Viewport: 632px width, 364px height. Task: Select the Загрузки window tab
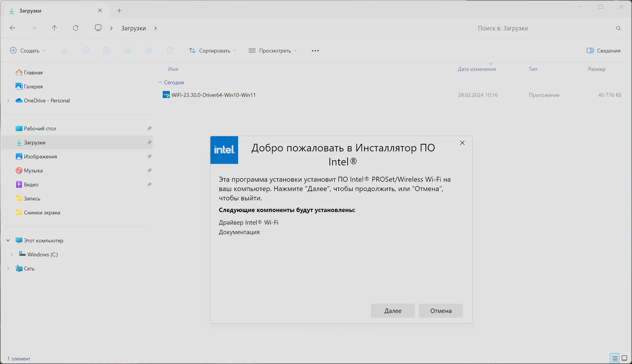[56, 11]
